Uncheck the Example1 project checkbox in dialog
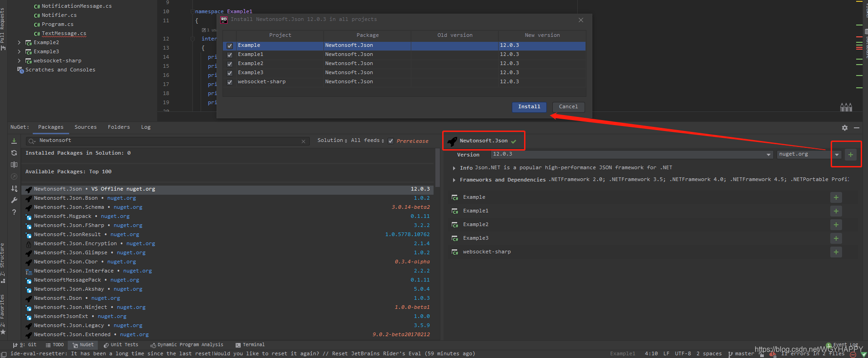The image size is (868, 358). point(230,55)
